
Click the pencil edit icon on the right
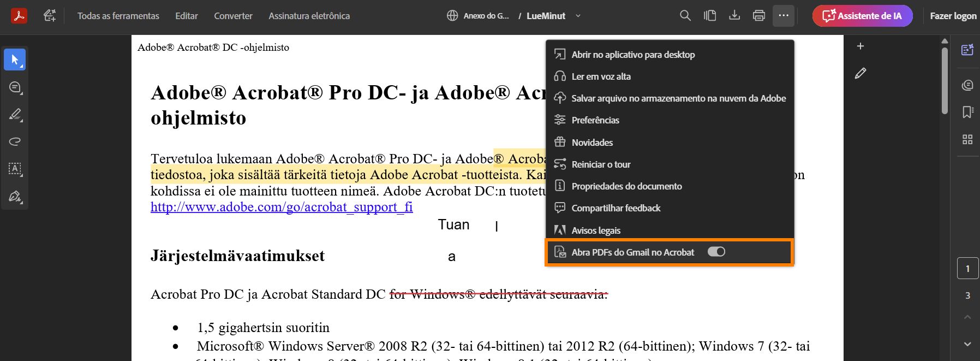861,73
